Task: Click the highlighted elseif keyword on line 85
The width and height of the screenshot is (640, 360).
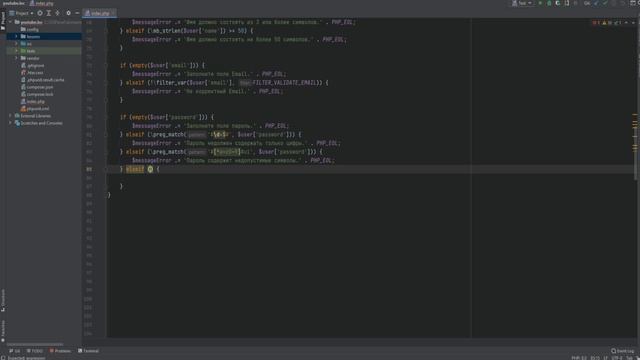Action: (x=135, y=169)
